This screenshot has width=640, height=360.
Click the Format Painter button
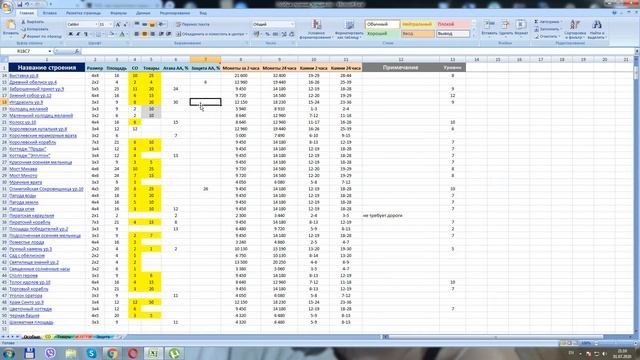(x=41, y=36)
